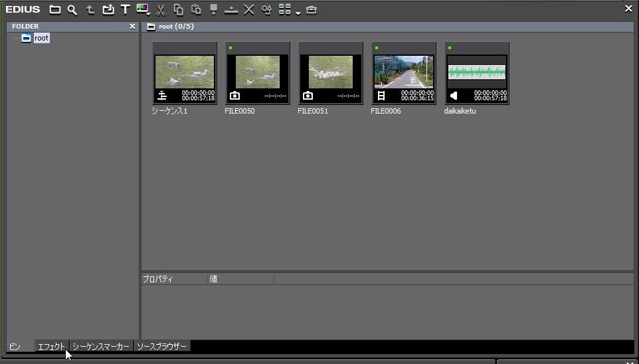Select the FILE0006 video clip thumbnail
Image resolution: width=639 pixels, height=364 pixels.
[x=403, y=72]
